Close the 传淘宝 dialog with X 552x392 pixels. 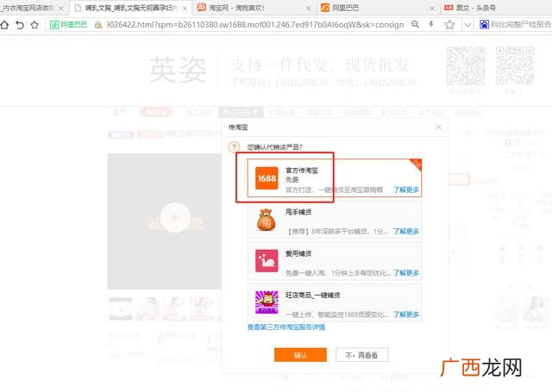[x=438, y=127]
